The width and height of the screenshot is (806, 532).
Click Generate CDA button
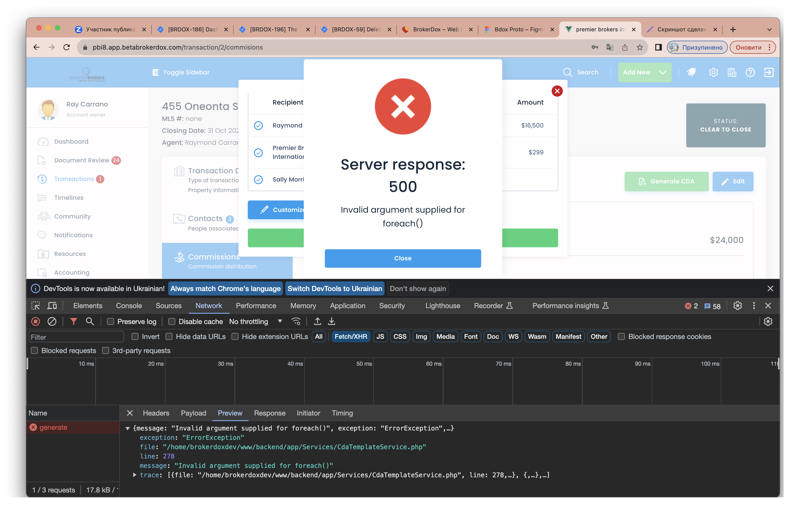click(x=666, y=182)
